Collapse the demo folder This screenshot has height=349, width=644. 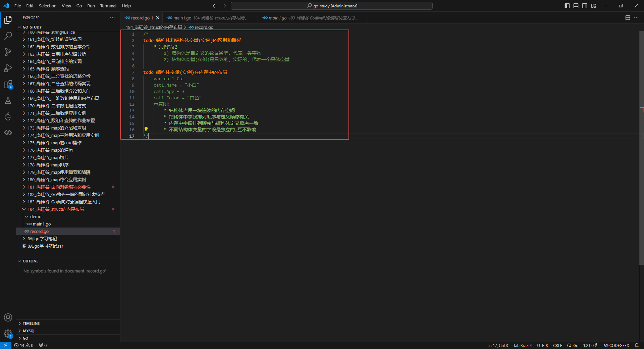[x=68, y=216]
